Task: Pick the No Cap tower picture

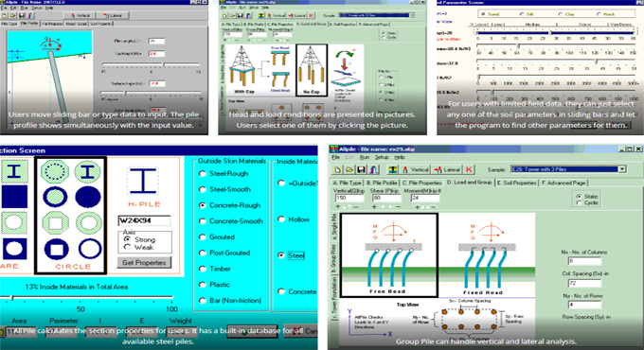Action: [312, 70]
